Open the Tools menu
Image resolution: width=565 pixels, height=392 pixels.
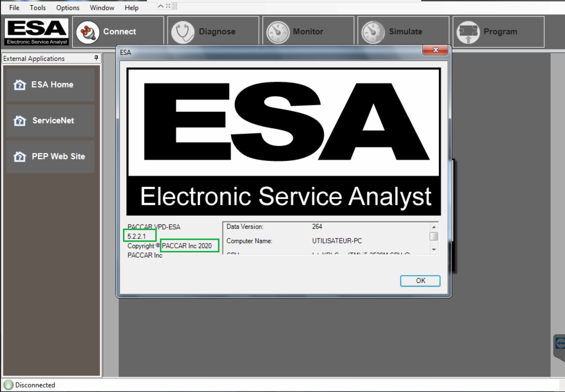[38, 8]
